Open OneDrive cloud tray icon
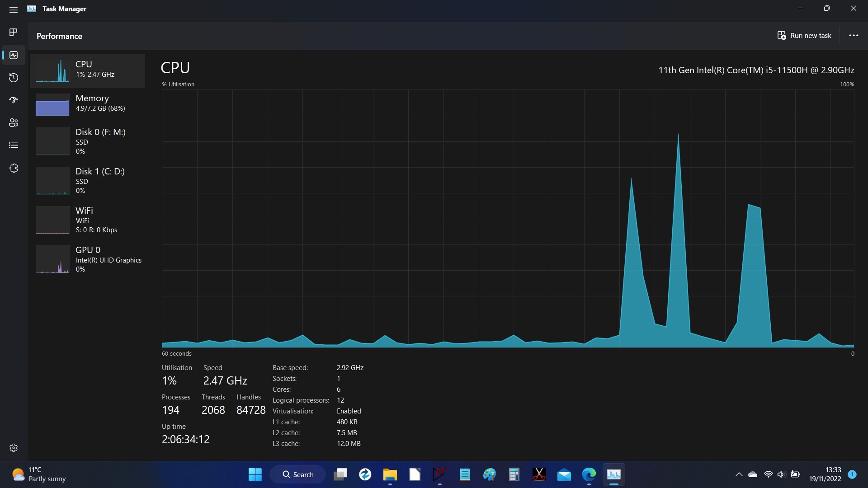Image resolution: width=868 pixels, height=488 pixels. pyautogui.click(x=753, y=474)
